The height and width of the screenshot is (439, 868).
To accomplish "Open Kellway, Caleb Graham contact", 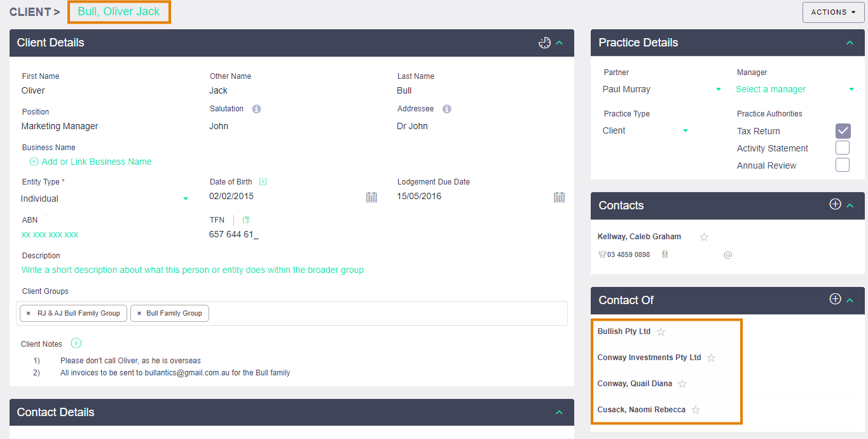I will click(x=639, y=237).
